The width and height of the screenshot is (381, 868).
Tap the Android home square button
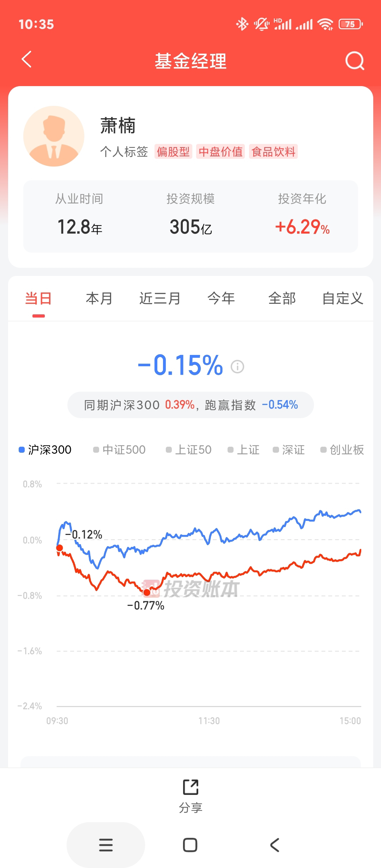tap(190, 845)
